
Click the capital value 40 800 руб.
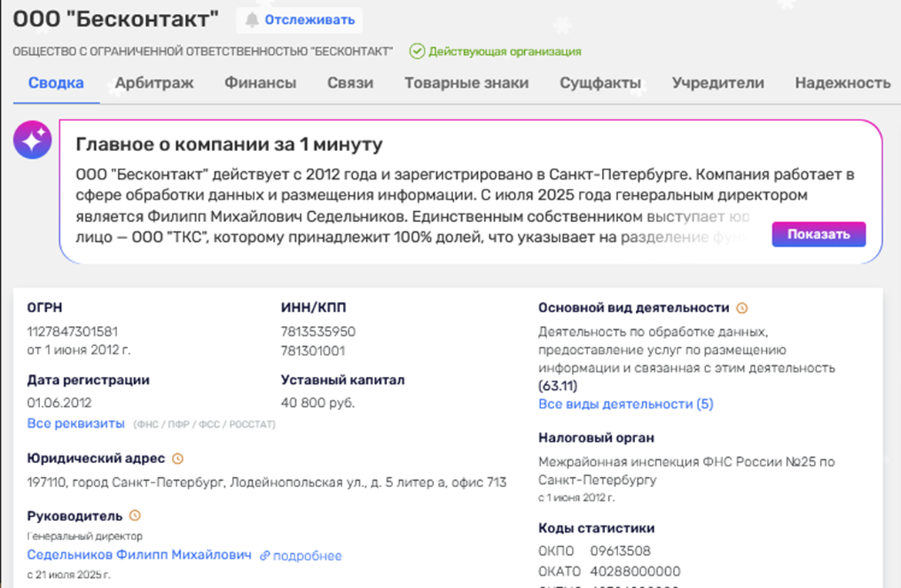pos(318,403)
